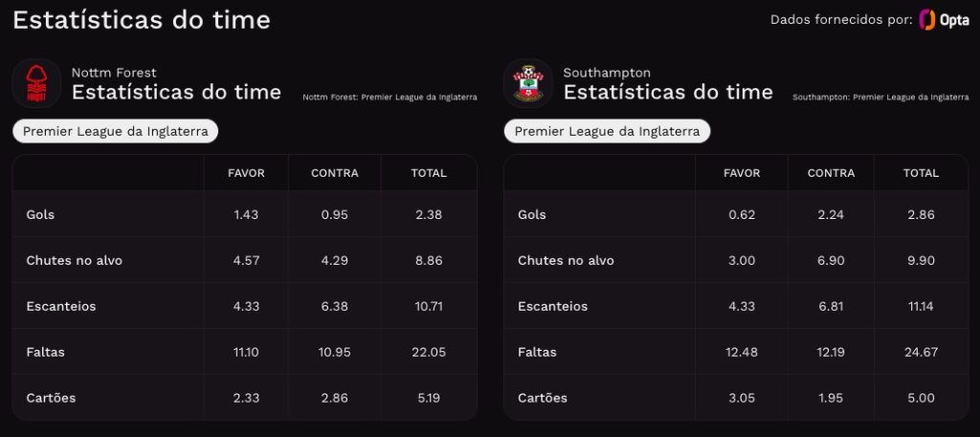Click CONTRA column header in Nottm Forest table
Screen dimensions: 980x437
[x=335, y=173]
